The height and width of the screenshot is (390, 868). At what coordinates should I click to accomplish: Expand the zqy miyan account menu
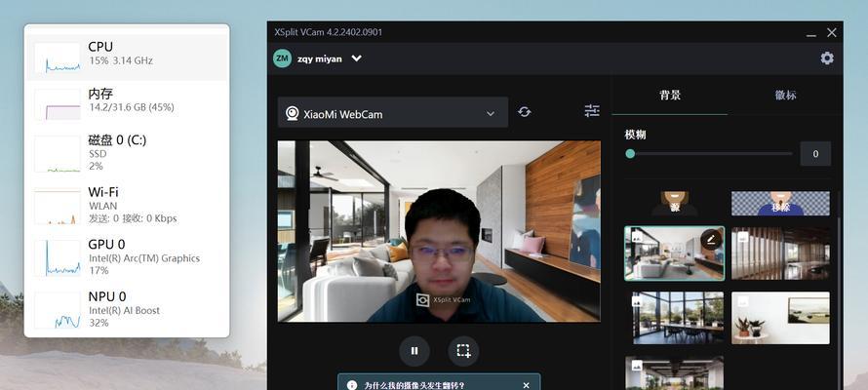pos(357,58)
